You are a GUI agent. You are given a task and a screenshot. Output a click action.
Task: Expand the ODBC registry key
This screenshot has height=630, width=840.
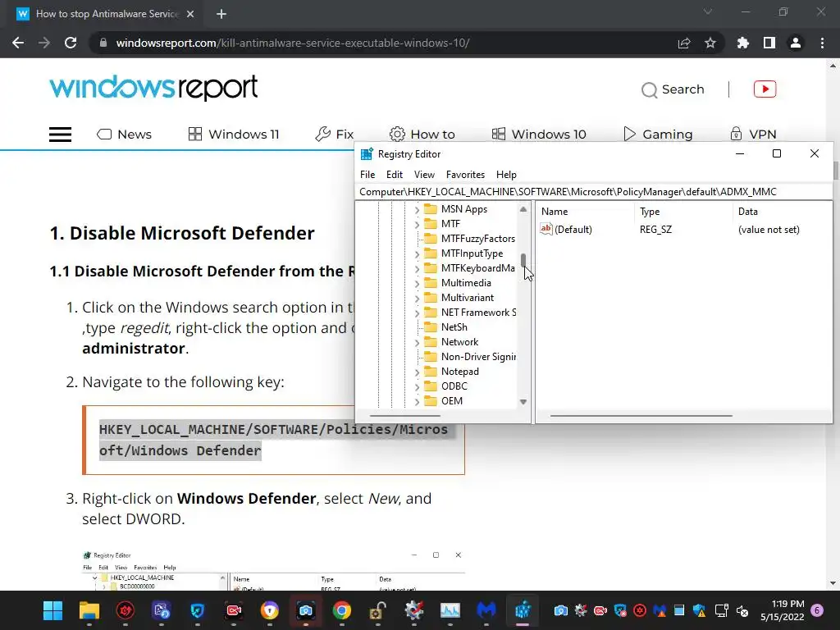418,386
